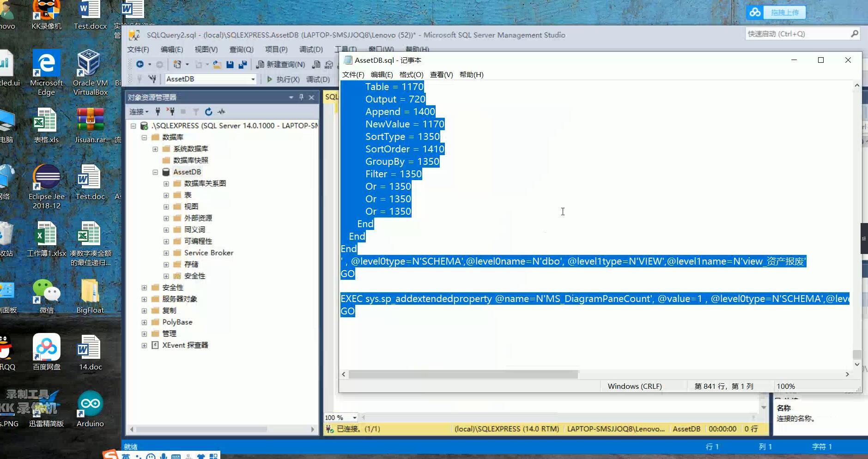
Task: Open SSMS 文件(F) menu
Action: 138,49
